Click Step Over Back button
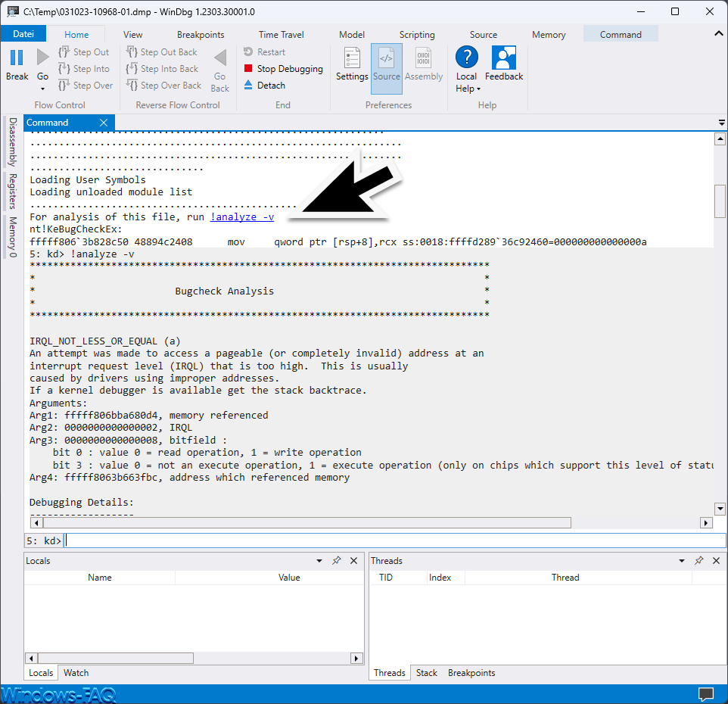728x704 pixels. click(164, 86)
